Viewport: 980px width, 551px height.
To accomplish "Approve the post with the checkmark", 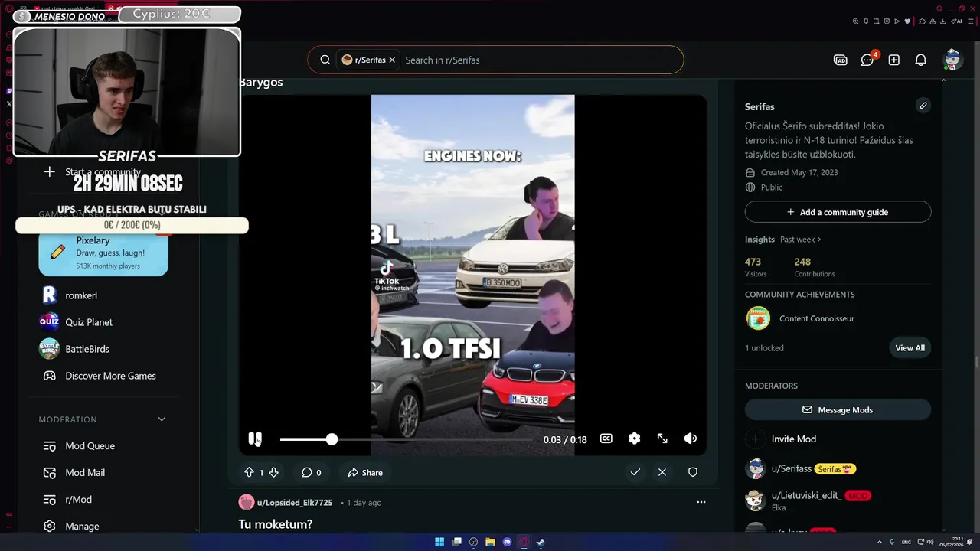I will 635,472.
